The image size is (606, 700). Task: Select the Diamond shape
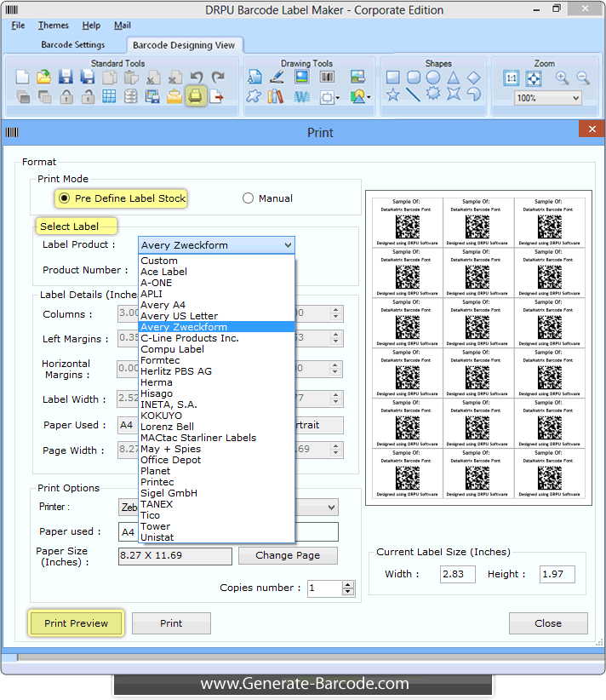(x=473, y=77)
